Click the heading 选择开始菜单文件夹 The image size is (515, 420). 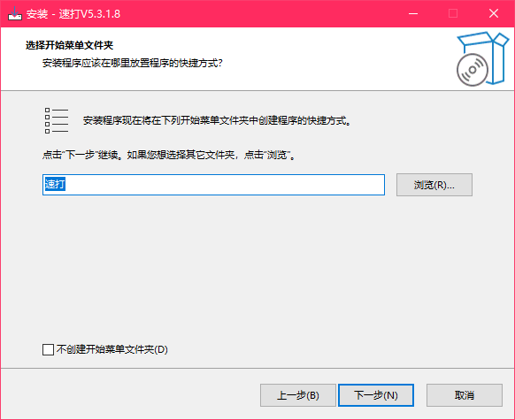pos(69,45)
